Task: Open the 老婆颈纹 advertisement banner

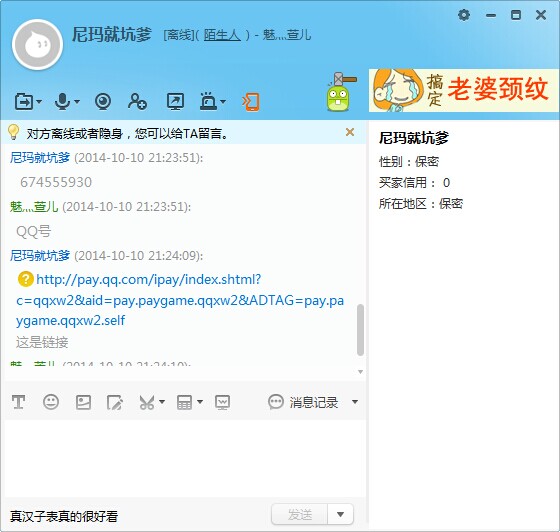Action: coord(464,90)
